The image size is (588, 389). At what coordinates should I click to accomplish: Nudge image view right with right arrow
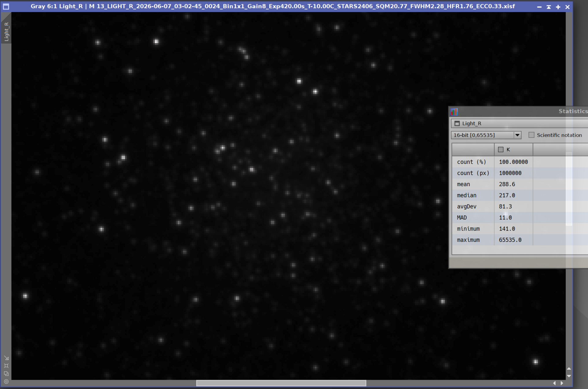pos(562,383)
